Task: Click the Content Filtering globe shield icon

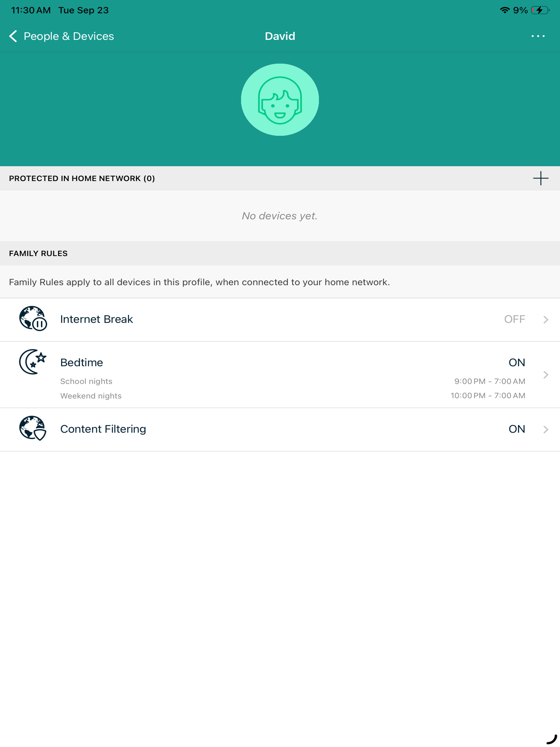Action: pos(33,428)
